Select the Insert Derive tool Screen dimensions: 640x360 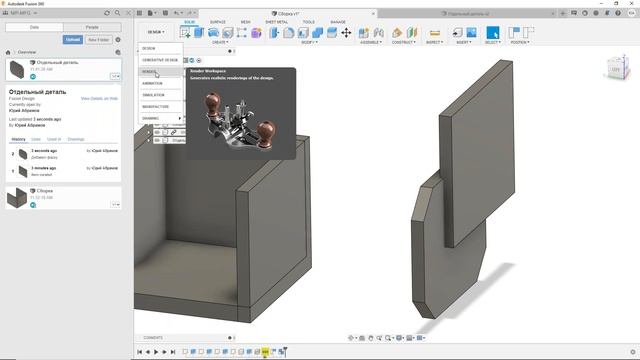[457, 33]
